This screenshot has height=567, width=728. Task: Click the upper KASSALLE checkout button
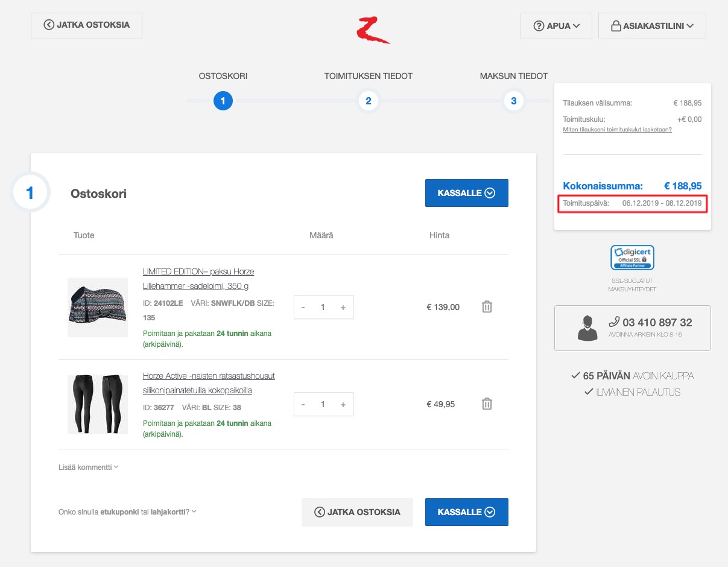point(467,193)
